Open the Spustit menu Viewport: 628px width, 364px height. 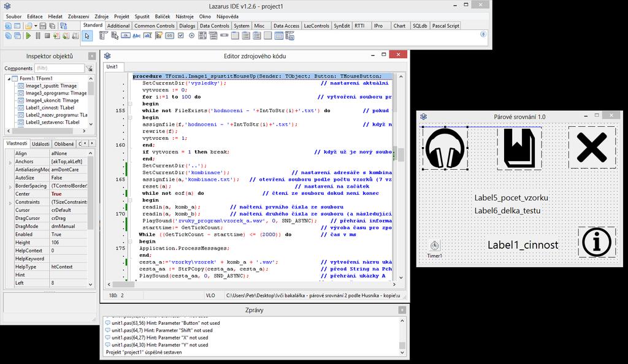(142, 17)
